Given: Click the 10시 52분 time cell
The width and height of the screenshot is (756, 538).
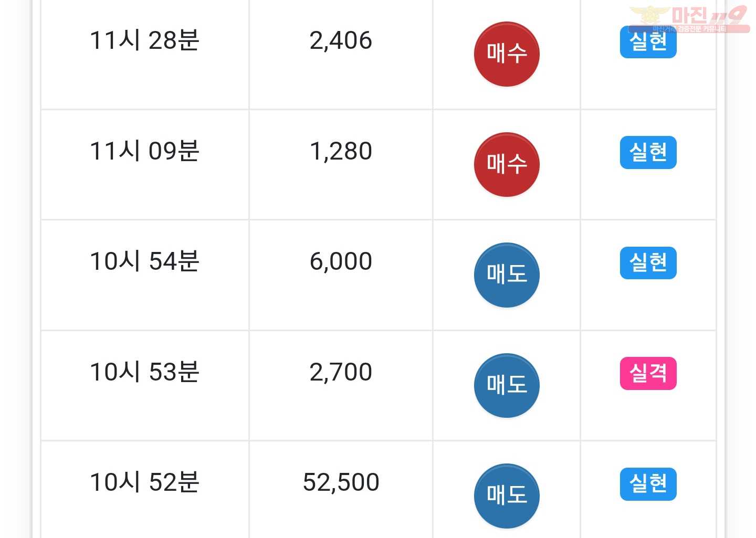Looking at the screenshot, I should (x=144, y=482).
